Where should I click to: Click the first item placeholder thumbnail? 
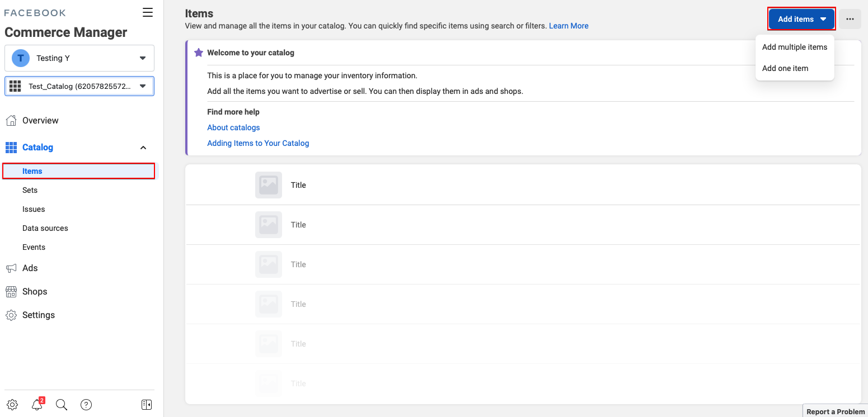click(268, 185)
